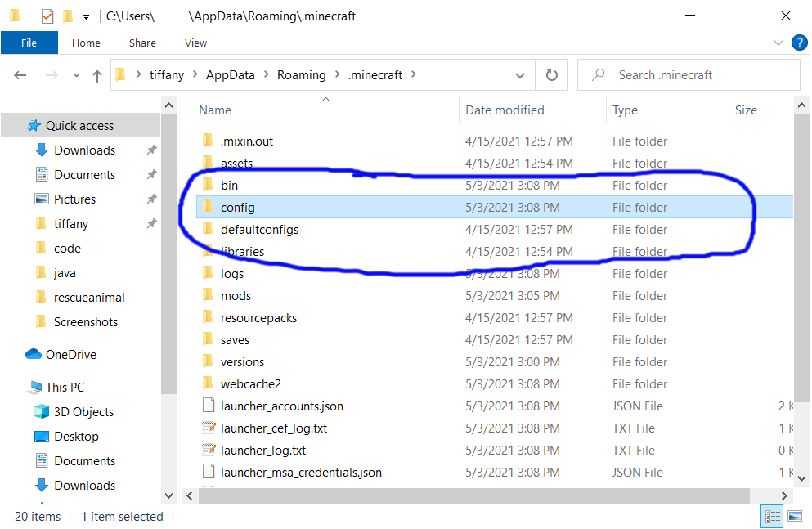Open Pictures in navigation pane

pyautogui.click(x=75, y=199)
